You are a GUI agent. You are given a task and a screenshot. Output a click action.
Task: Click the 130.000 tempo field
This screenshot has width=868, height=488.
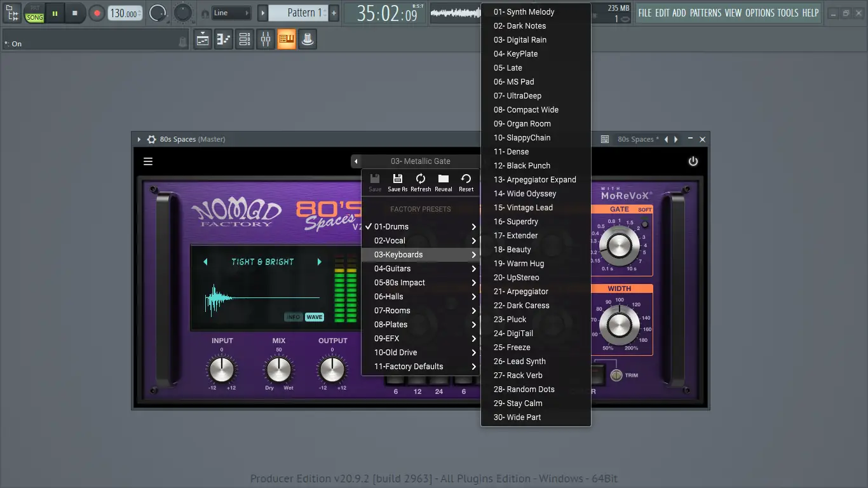pyautogui.click(x=125, y=13)
